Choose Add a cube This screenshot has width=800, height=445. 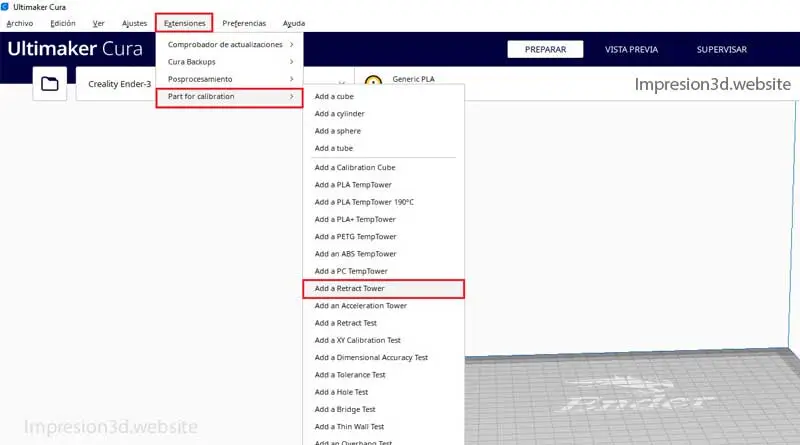click(x=384, y=96)
